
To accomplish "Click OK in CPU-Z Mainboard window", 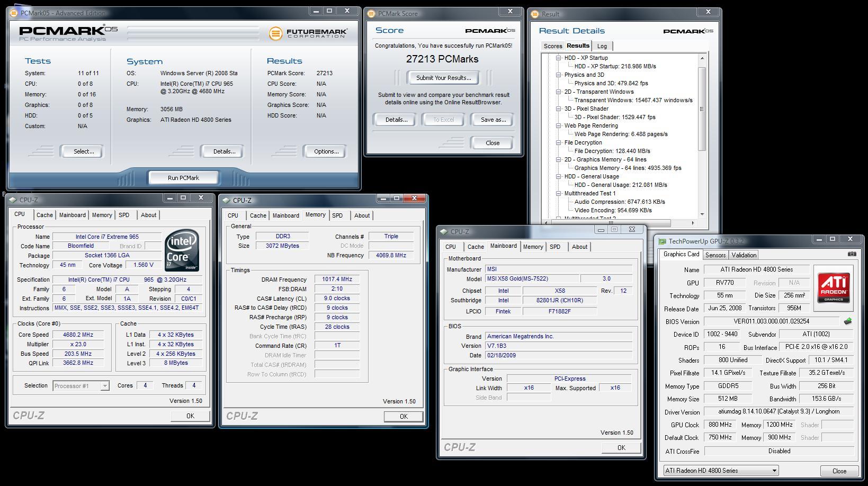I will pos(621,448).
